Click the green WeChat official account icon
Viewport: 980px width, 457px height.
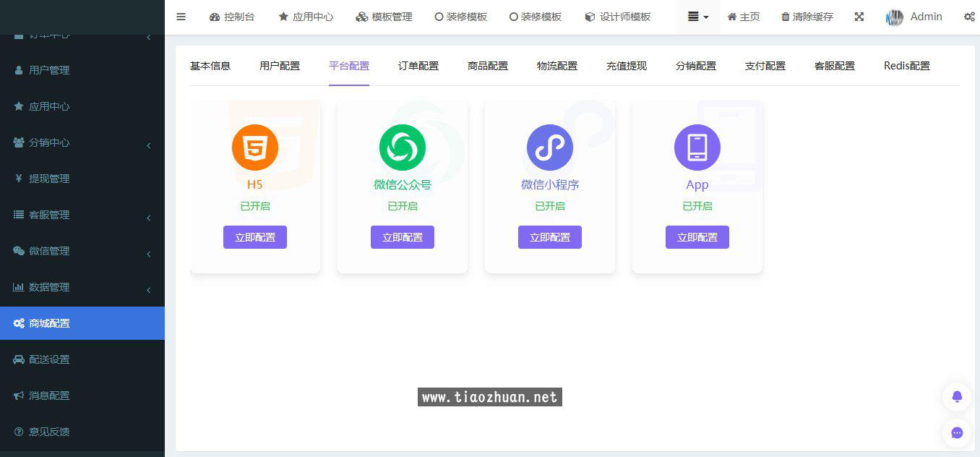coord(402,148)
